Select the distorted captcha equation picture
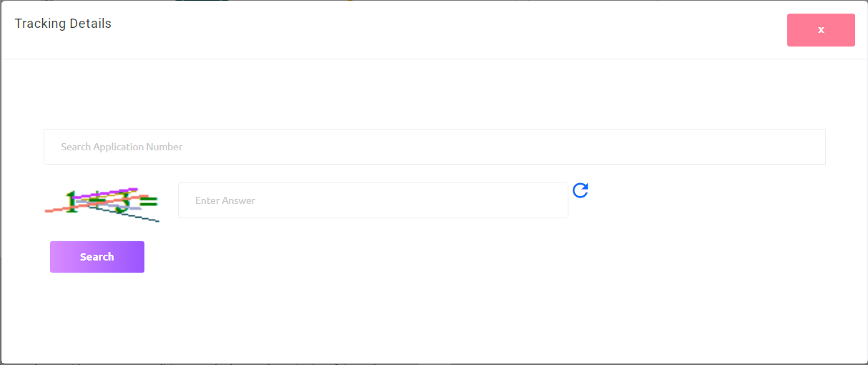The width and height of the screenshot is (868, 365). pyautogui.click(x=102, y=203)
